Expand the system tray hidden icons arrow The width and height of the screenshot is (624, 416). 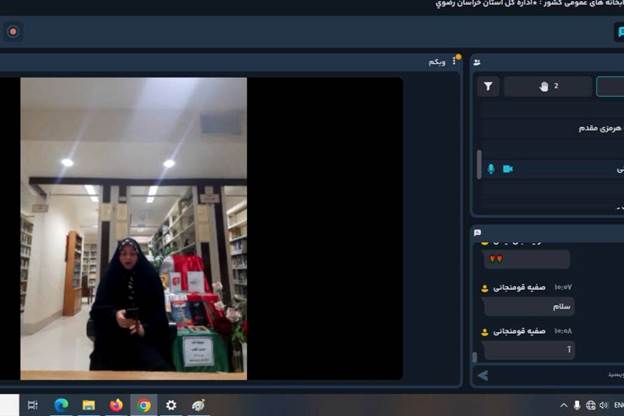coord(563,405)
